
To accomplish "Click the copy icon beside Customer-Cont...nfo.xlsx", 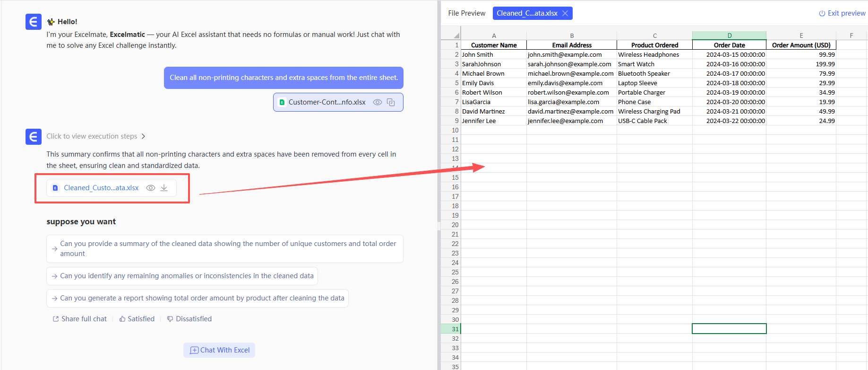I will (x=391, y=102).
